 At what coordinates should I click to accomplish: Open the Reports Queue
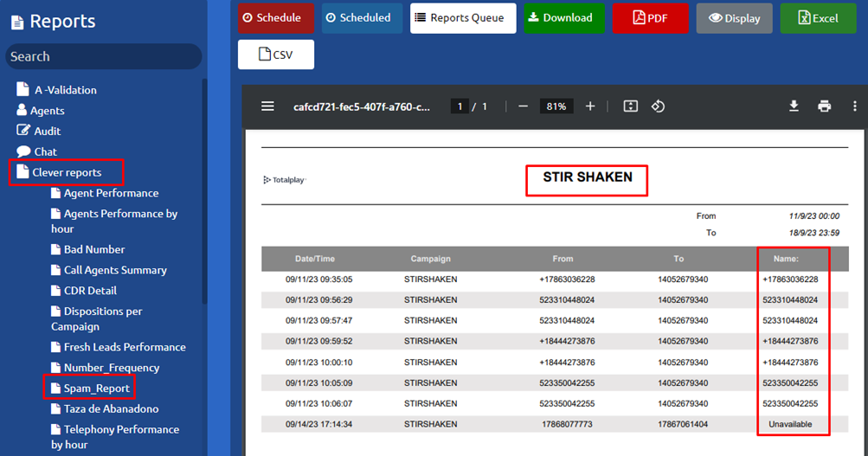tap(463, 18)
